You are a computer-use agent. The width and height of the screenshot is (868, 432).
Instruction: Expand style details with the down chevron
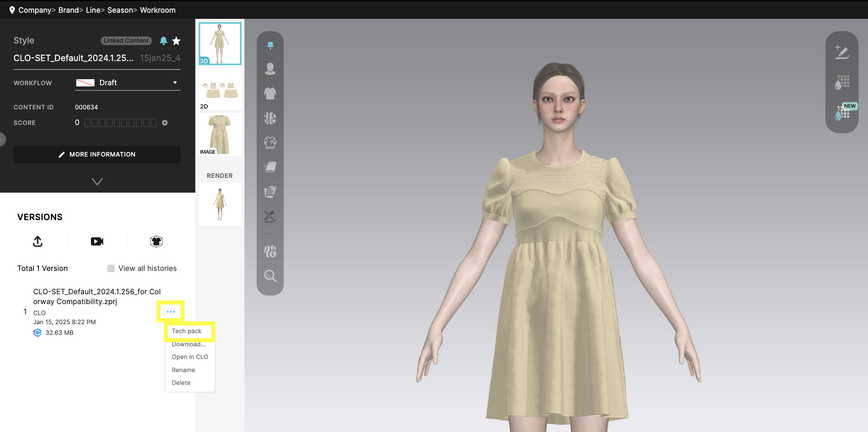coord(97,182)
